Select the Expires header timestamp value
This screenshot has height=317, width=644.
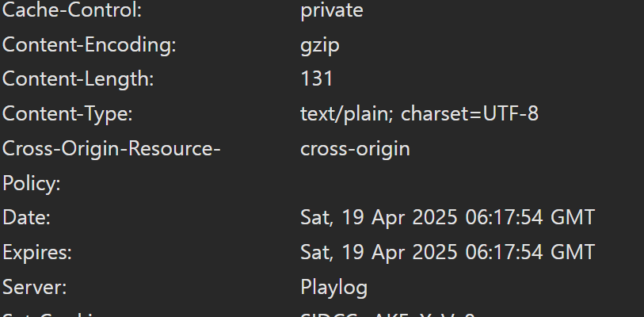[x=448, y=252]
